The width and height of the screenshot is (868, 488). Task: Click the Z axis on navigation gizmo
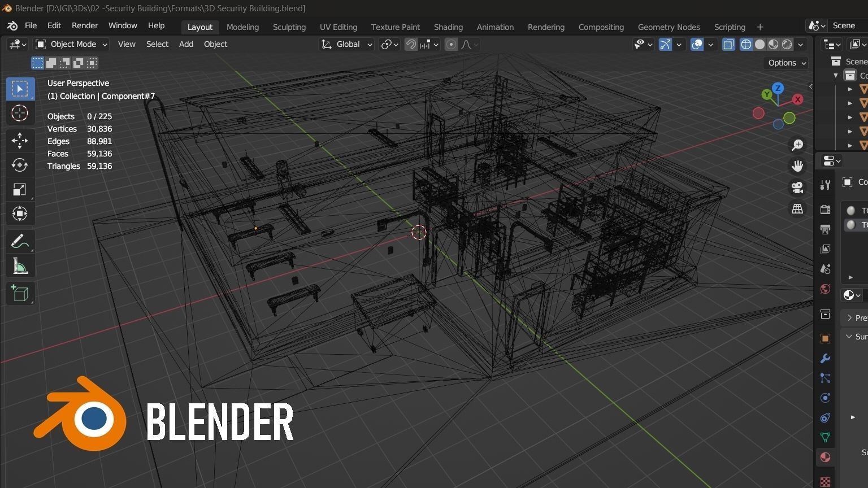pyautogui.click(x=778, y=88)
